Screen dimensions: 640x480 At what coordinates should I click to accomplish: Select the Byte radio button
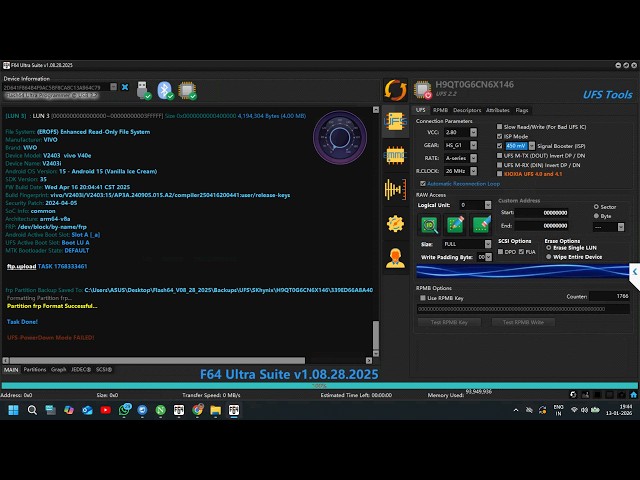click(x=596, y=216)
